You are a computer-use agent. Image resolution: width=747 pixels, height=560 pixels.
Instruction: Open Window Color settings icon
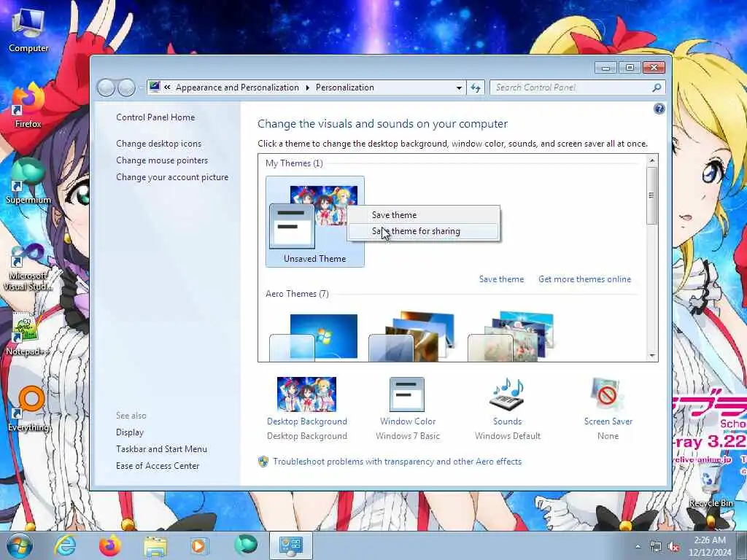click(407, 394)
